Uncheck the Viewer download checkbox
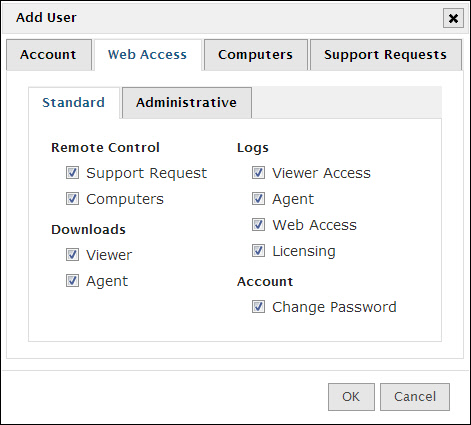The height and width of the screenshot is (425, 471). (72, 255)
